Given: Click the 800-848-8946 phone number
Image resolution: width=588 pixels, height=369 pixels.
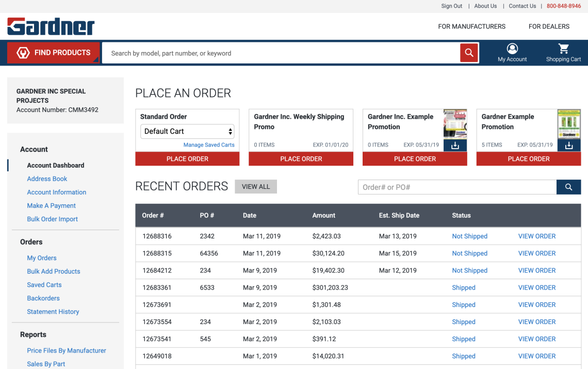Looking at the screenshot, I should [x=564, y=6].
